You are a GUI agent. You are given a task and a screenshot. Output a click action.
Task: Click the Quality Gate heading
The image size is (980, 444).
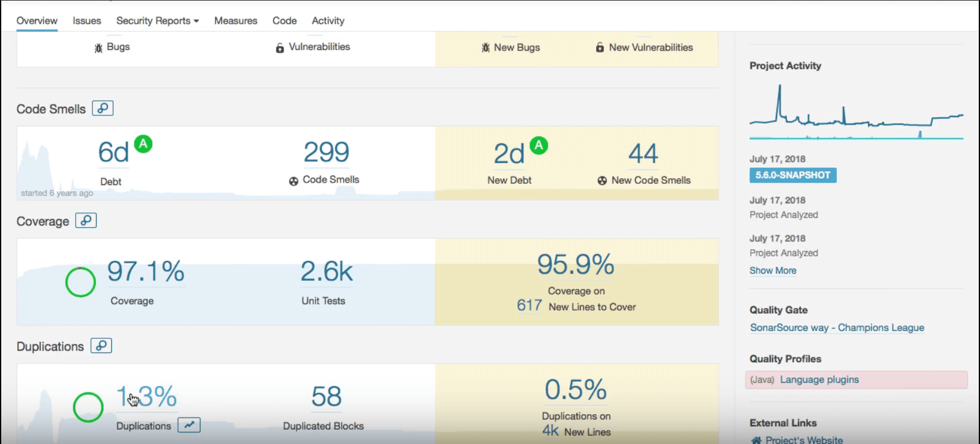click(x=778, y=310)
